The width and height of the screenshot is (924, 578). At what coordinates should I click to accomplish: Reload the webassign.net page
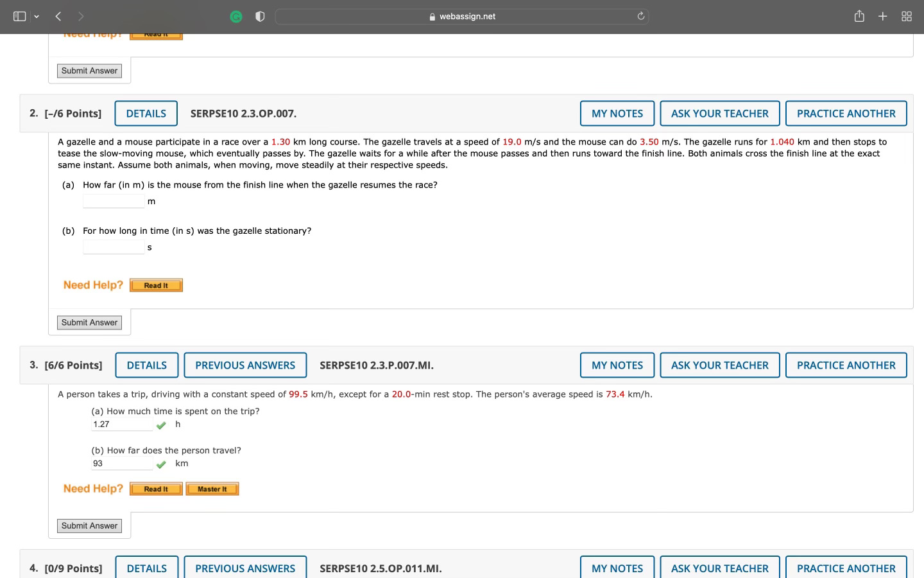(x=641, y=16)
